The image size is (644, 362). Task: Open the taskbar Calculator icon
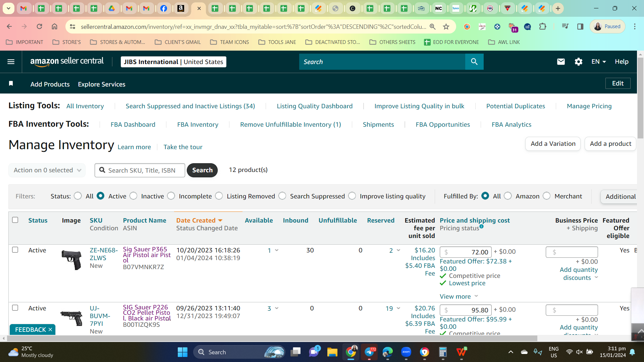[443, 352]
